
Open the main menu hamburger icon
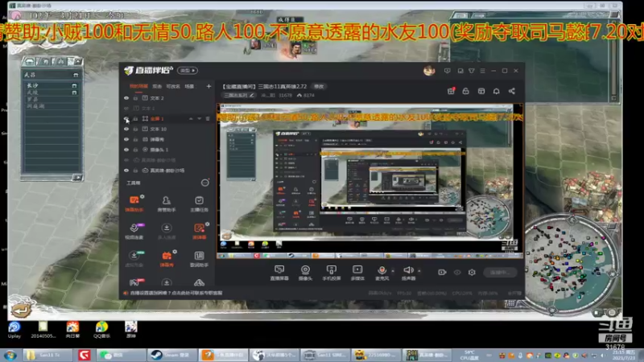click(x=482, y=71)
